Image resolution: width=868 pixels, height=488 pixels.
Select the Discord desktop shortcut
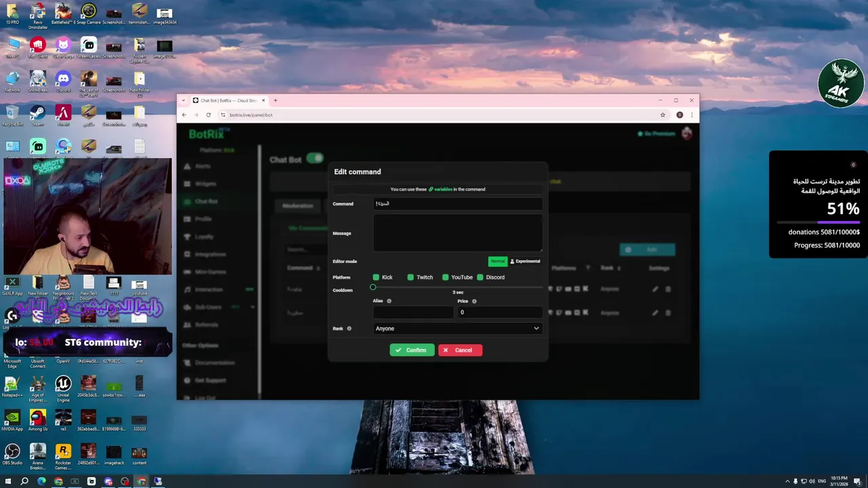click(x=63, y=82)
